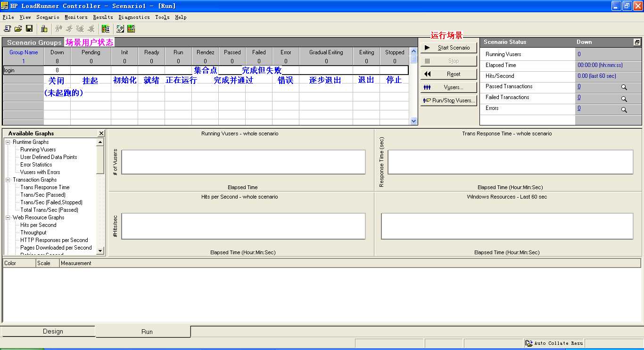Click the greyed-out Stop button
The height and width of the screenshot is (350, 644).
coord(448,61)
